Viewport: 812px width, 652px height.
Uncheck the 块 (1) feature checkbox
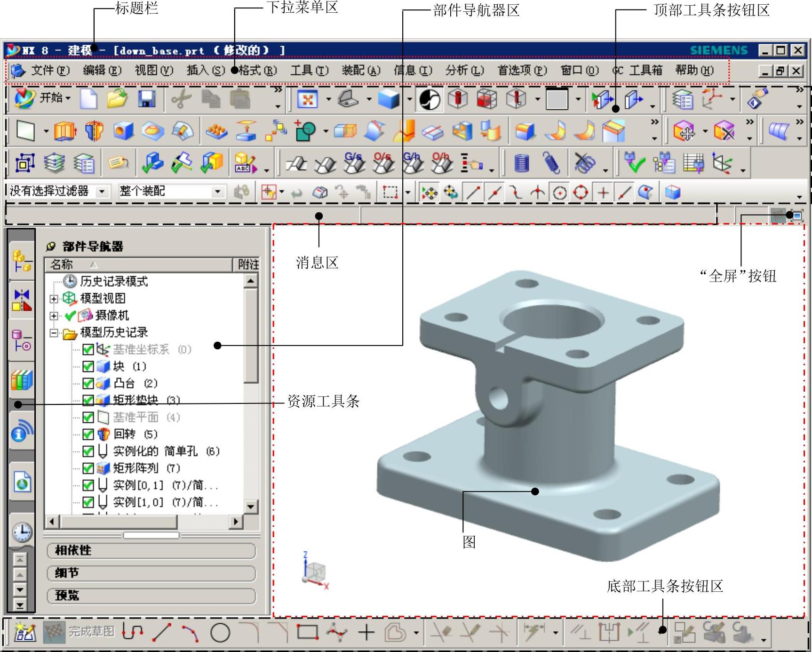[x=88, y=366]
